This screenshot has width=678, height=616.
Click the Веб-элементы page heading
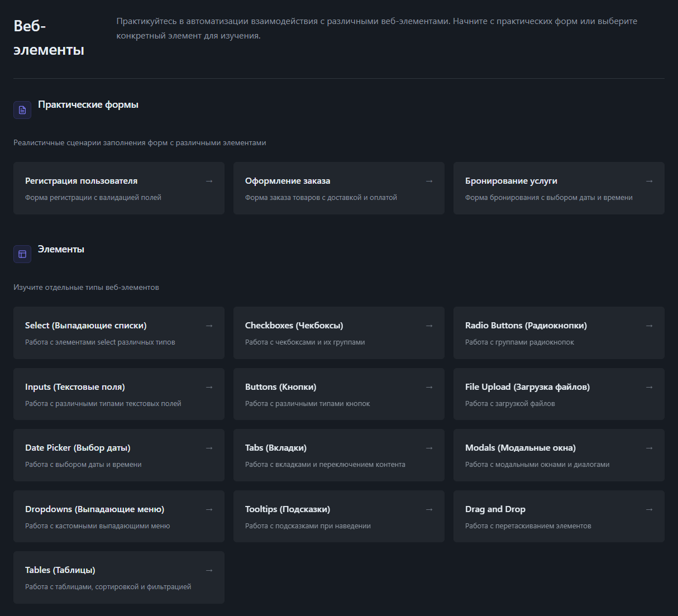pos(49,38)
